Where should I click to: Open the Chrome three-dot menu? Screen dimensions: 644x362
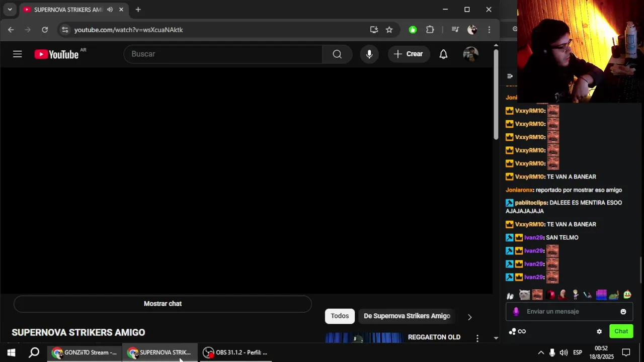[x=489, y=30]
